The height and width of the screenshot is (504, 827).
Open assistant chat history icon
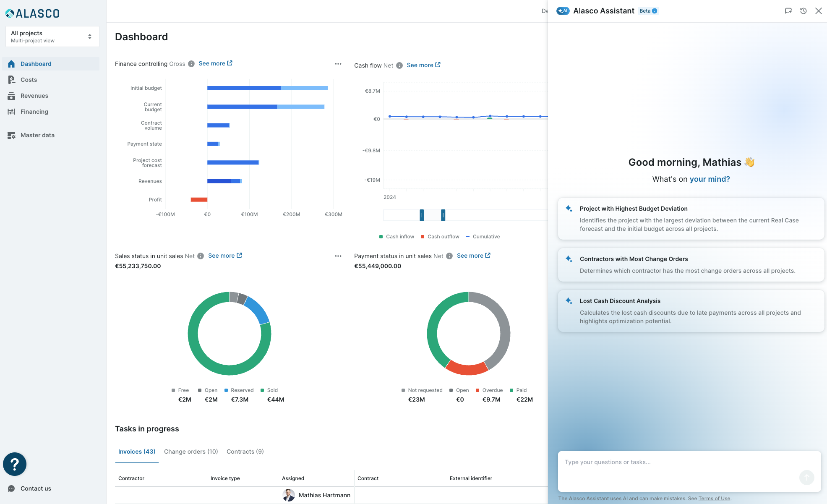point(803,11)
